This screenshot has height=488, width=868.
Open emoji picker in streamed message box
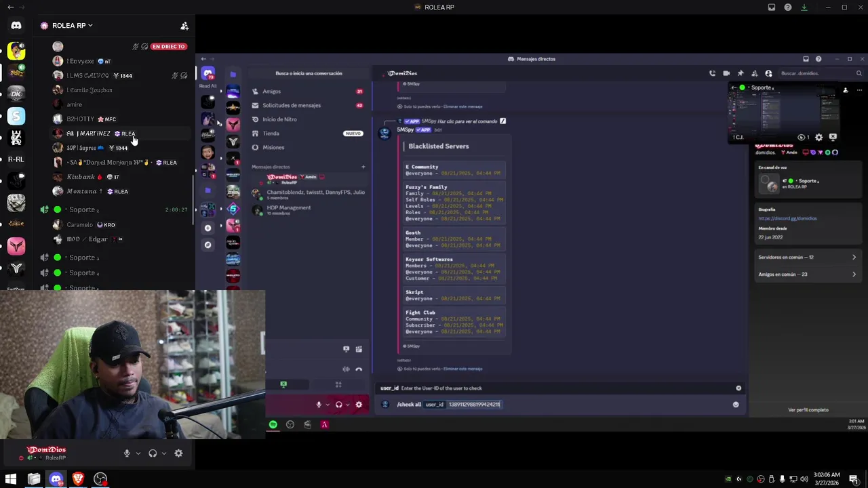[x=736, y=405]
